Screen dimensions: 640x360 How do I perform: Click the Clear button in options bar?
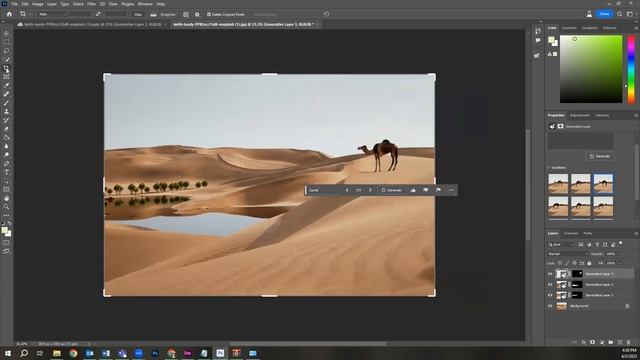click(138, 14)
